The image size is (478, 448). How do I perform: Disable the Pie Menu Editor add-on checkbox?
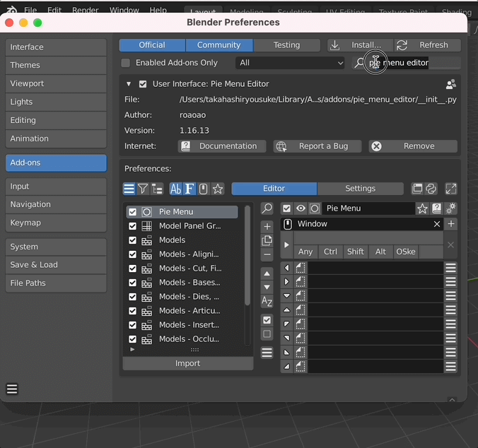click(x=144, y=84)
